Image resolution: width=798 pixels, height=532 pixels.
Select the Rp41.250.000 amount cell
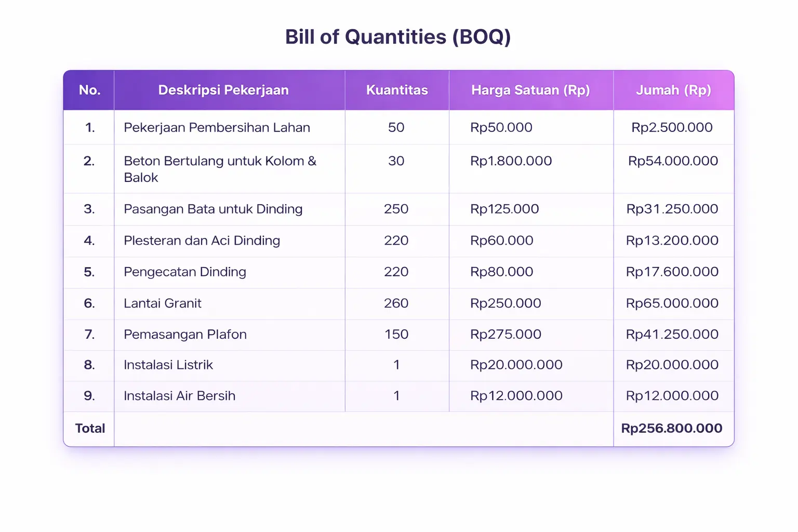pyautogui.click(x=672, y=335)
